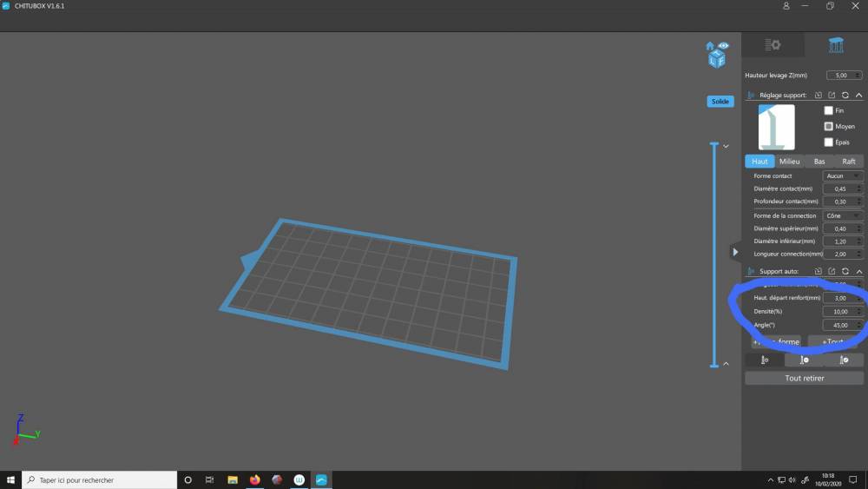Switch to the Milieu tab

[x=789, y=162]
